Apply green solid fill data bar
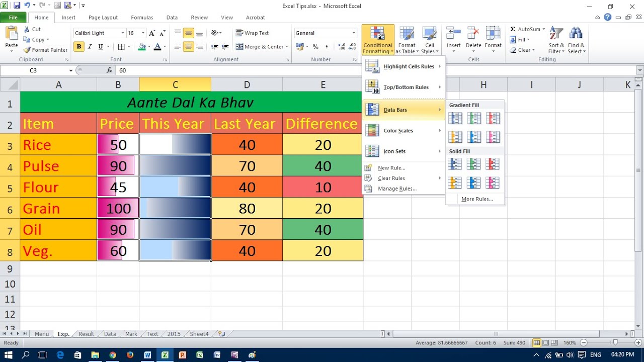 pyautogui.click(x=474, y=164)
